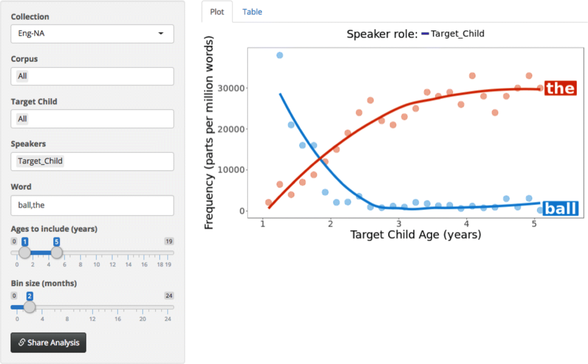Click the bin size track at 24
This screenshot has height=364, width=588.
[x=168, y=307]
